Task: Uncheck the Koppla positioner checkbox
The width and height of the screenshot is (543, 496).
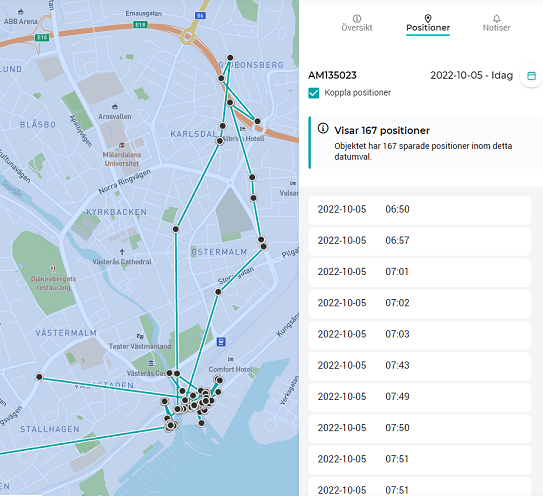Action: pos(313,93)
